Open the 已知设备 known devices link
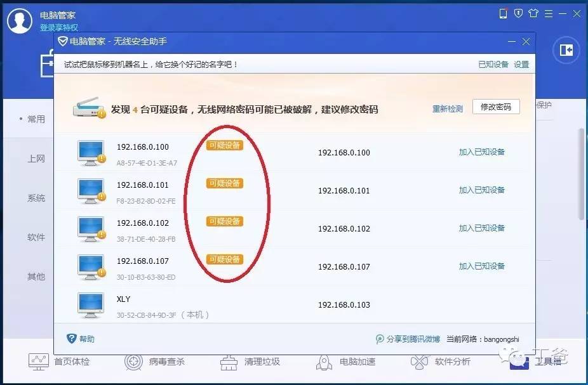 click(x=493, y=65)
